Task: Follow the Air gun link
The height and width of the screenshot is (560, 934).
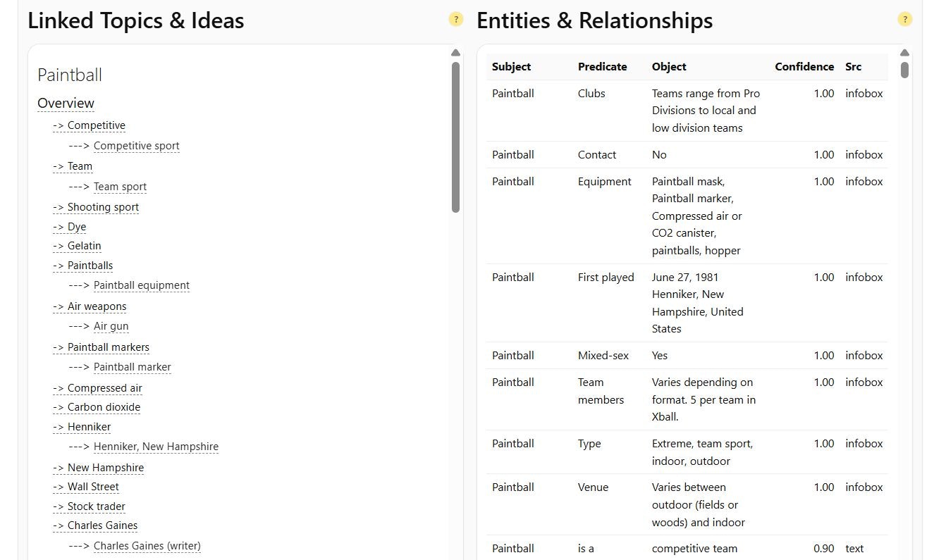Action: tap(111, 326)
